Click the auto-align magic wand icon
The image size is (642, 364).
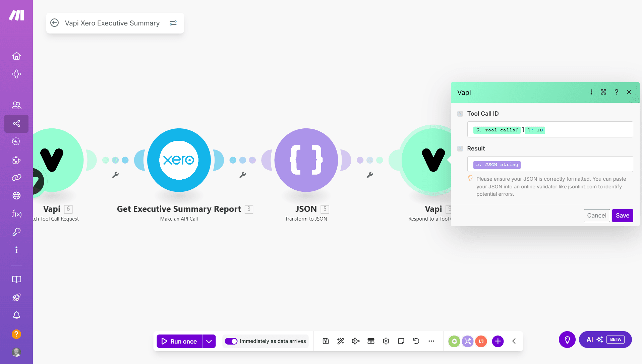[341, 341]
